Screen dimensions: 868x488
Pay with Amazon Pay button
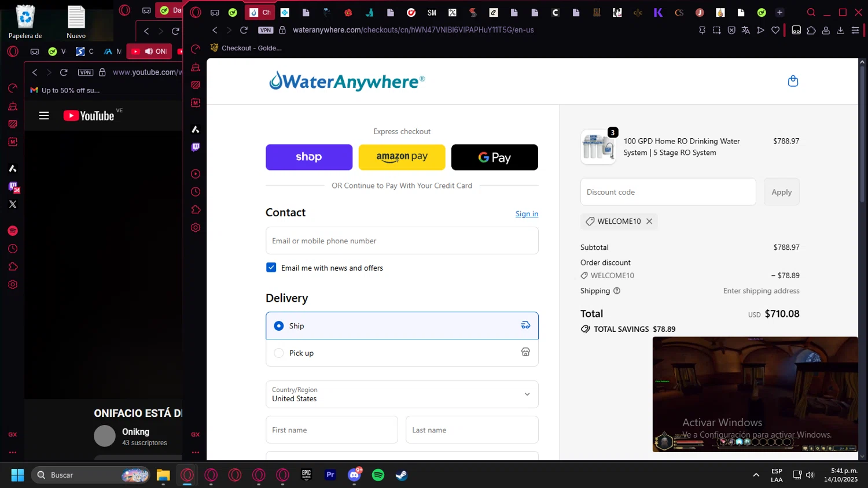coord(402,157)
